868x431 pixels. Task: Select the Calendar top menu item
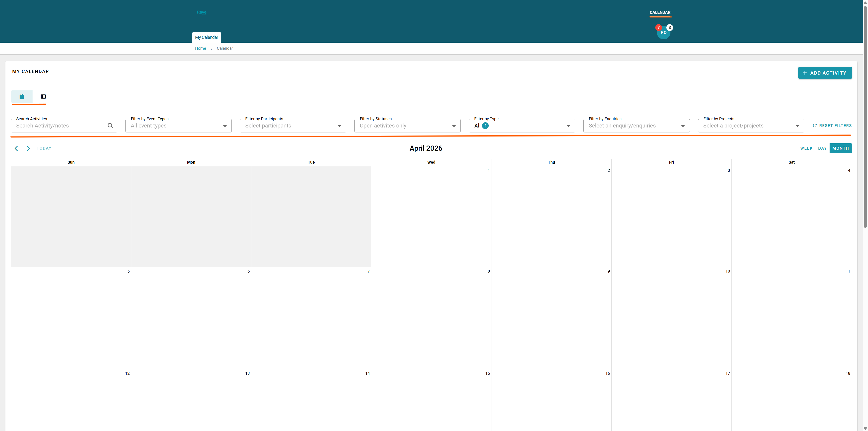point(660,12)
